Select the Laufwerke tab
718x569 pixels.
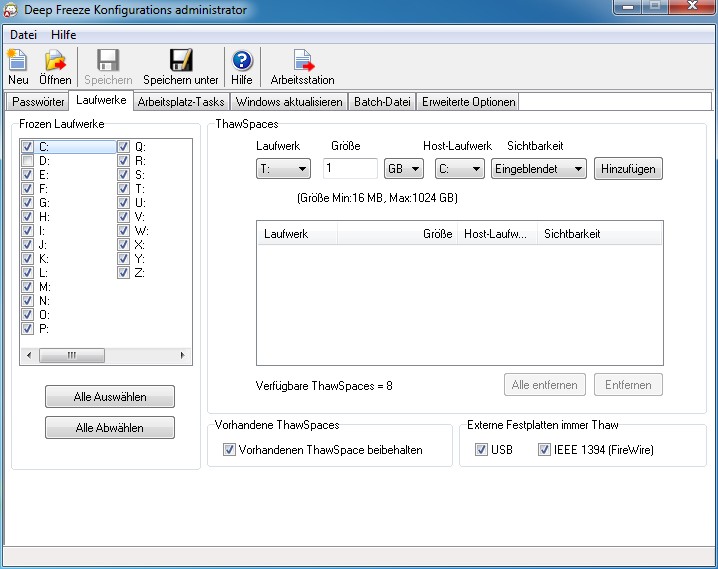click(x=101, y=100)
